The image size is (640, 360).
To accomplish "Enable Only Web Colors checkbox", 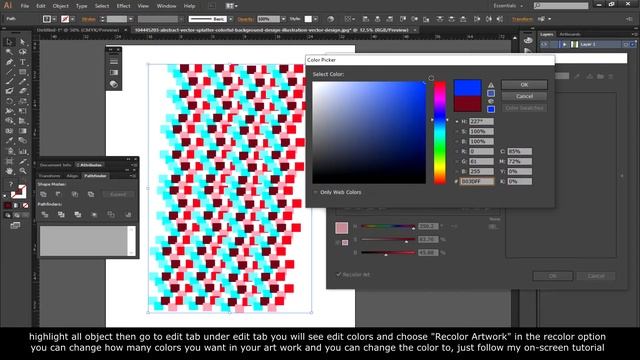I will (316, 192).
